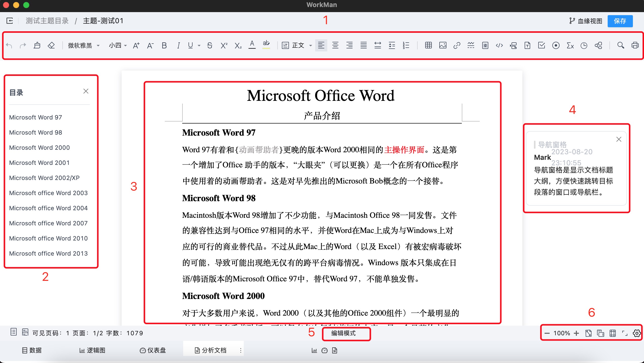Toggle bold formatting
The image size is (644, 363).
[x=164, y=45]
